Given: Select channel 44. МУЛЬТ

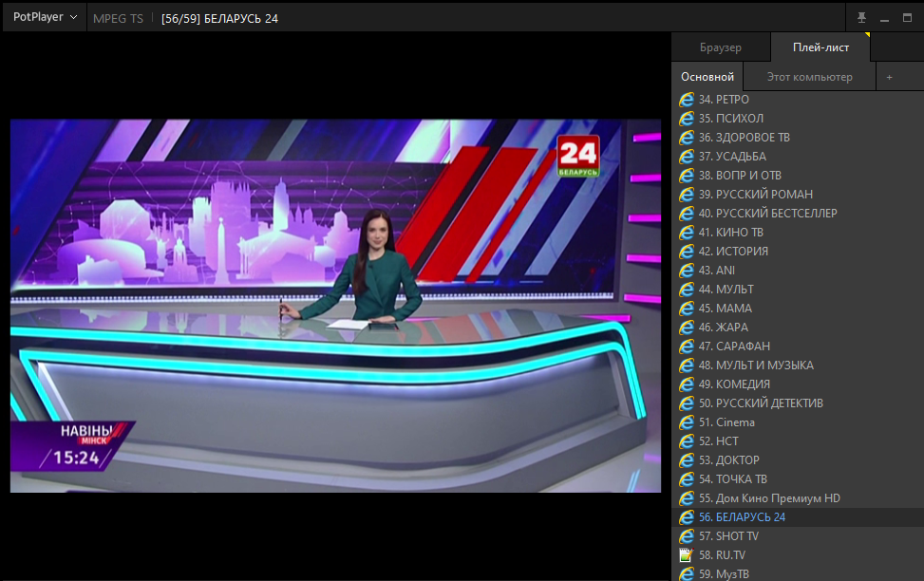Looking at the screenshot, I should click(798, 290).
